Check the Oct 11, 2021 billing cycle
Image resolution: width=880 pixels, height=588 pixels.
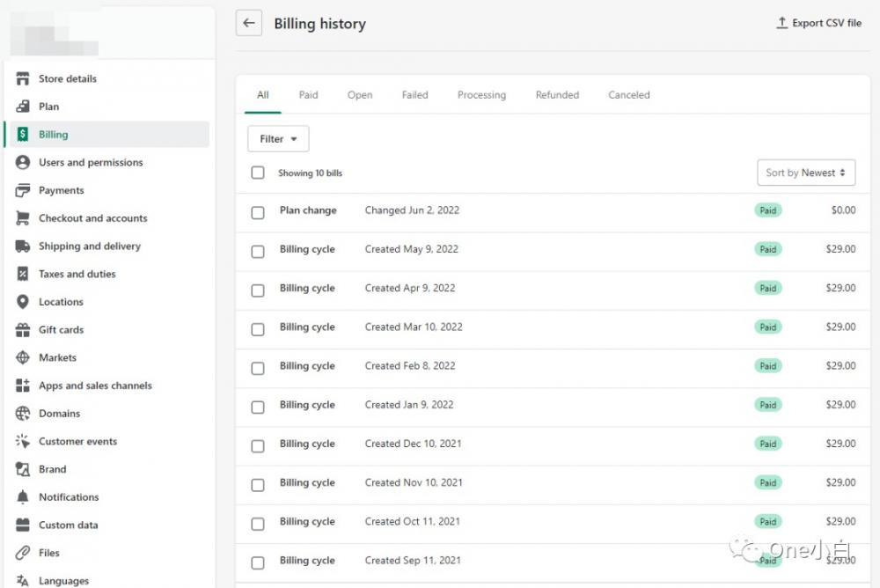click(x=258, y=524)
